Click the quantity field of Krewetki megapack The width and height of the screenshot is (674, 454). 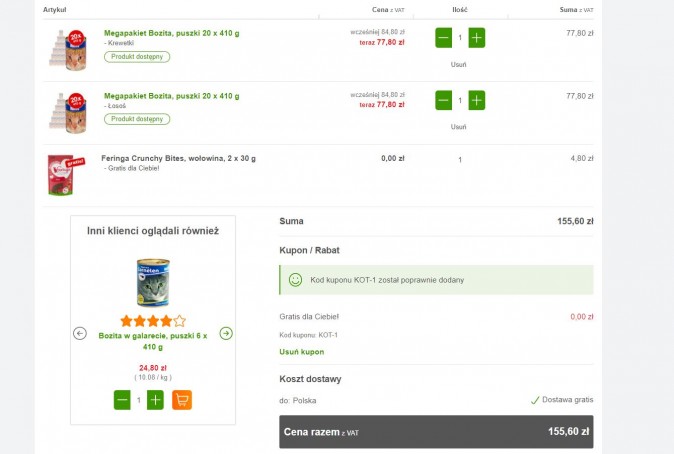(460, 38)
